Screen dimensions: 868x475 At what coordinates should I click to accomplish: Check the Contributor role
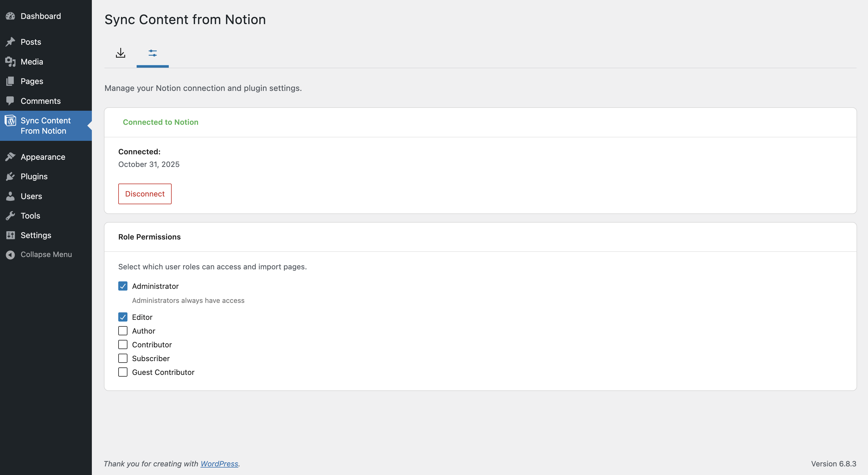123,344
